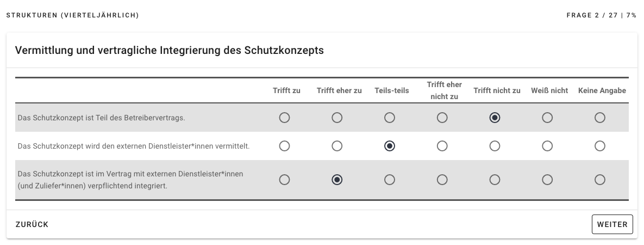Choose 'Trifft zu' for 'Dienstleister*innen vermittelt' row
This screenshot has width=644, height=245.
tap(284, 146)
